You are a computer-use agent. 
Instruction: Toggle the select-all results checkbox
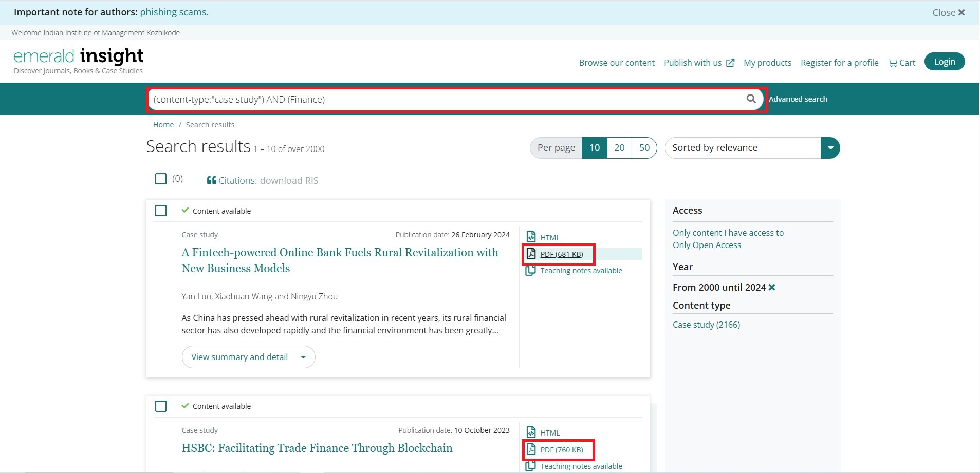pyautogui.click(x=161, y=179)
